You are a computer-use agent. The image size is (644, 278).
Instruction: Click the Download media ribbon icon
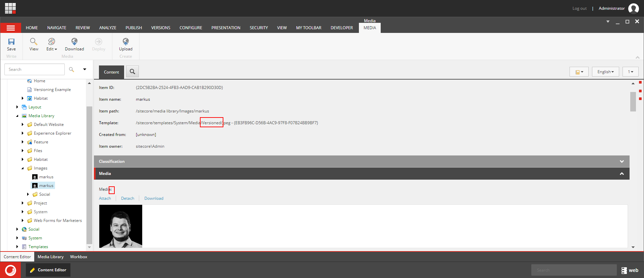click(74, 41)
